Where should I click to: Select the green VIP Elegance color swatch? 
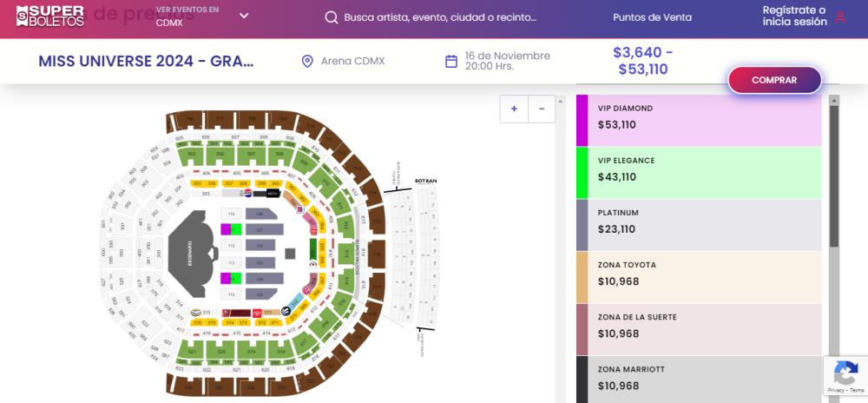click(x=582, y=173)
